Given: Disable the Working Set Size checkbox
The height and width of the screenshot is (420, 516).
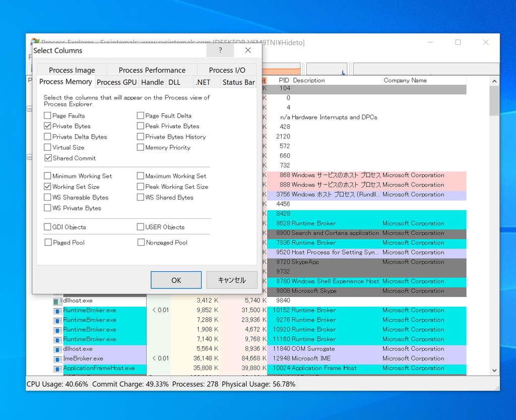Looking at the screenshot, I should tap(47, 187).
